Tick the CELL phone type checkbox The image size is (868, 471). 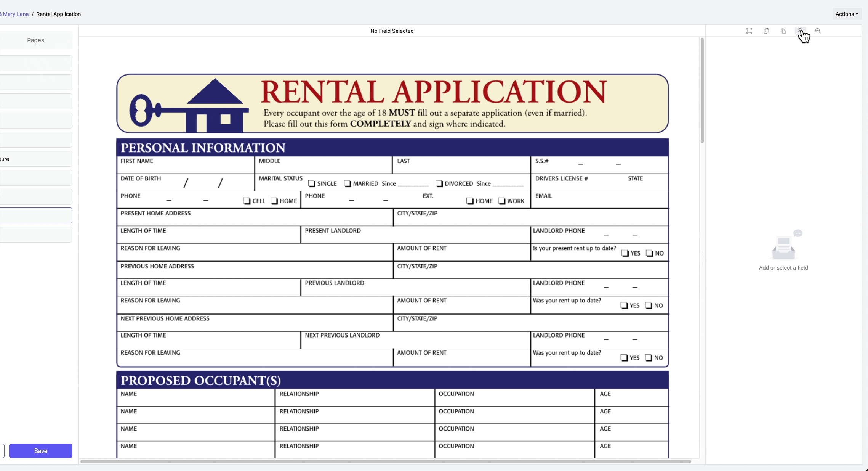(x=247, y=201)
